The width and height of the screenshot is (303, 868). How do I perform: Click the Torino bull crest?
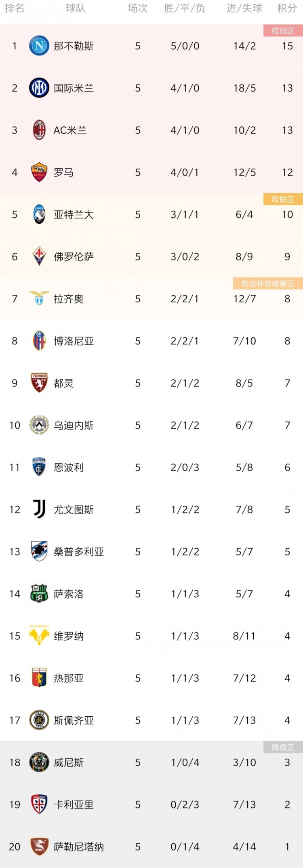39,382
